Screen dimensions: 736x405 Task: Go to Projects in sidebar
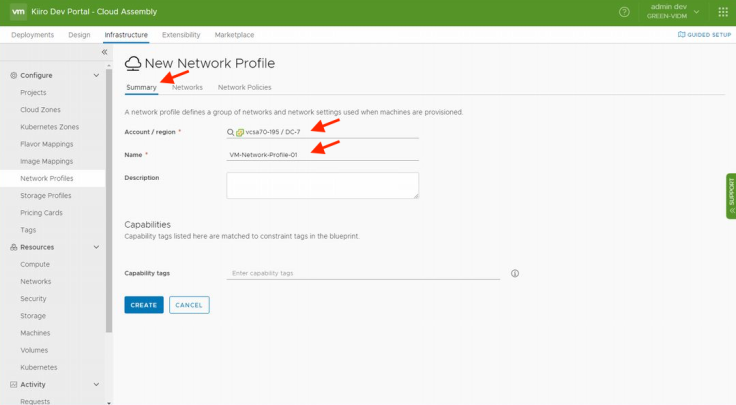[x=33, y=92]
